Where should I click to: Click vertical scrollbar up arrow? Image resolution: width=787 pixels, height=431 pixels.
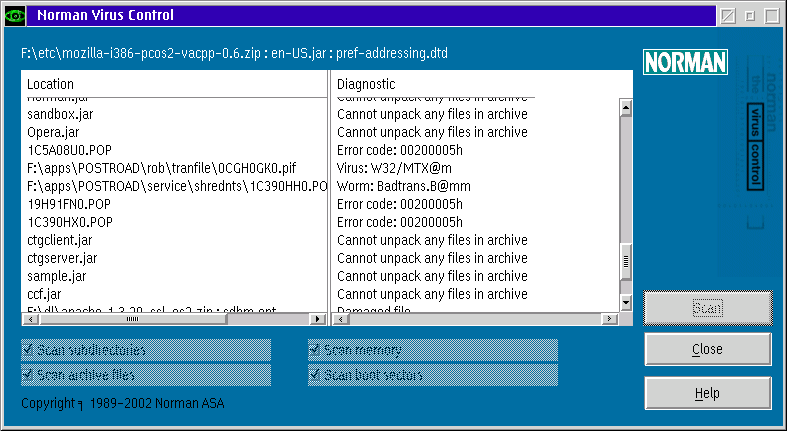(626, 107)
